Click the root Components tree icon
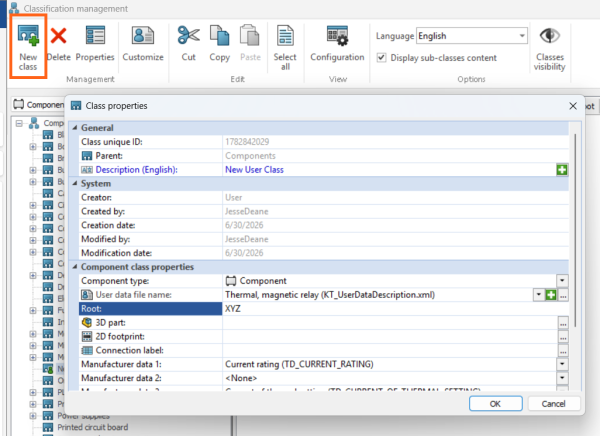Viewport: 600px width, 436px height. click(34, 123)
